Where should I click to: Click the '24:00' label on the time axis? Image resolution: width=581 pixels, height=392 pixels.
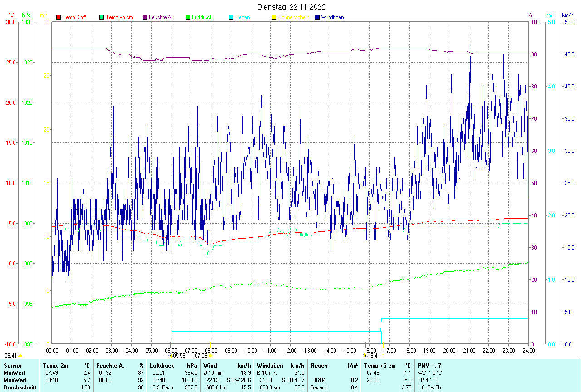coord(529,350)
